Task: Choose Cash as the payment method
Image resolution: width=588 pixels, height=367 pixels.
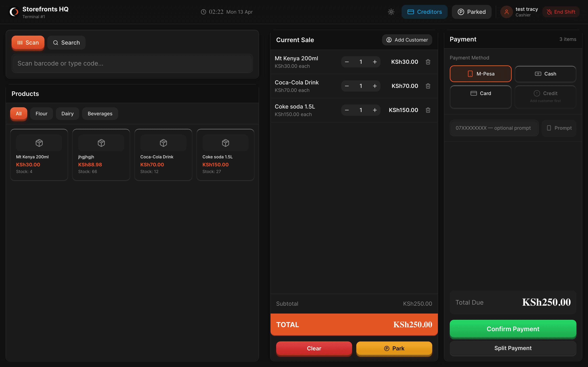Action: (x=545, y=74)
